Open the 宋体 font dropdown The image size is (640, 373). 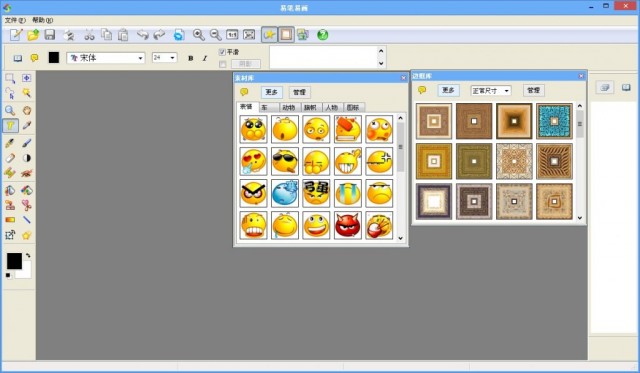pyautogui.click(x=106, y=58)
